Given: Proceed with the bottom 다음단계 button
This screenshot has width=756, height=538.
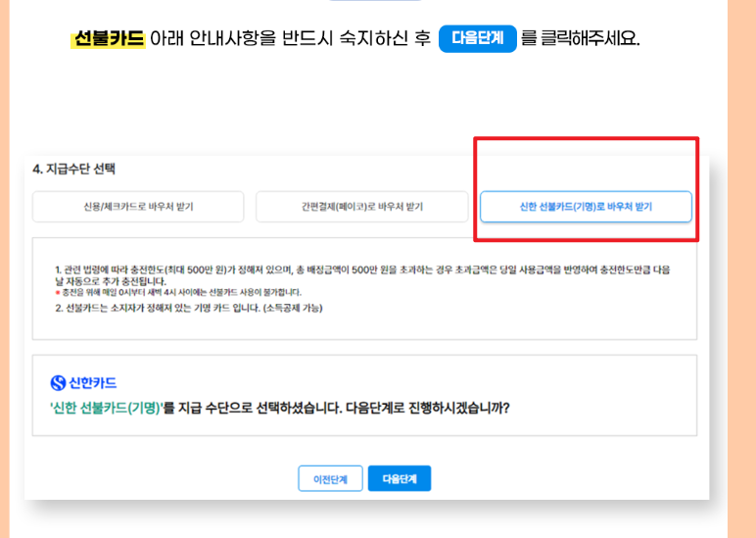Looking at the screenshot, I should (x=400, y=478).
